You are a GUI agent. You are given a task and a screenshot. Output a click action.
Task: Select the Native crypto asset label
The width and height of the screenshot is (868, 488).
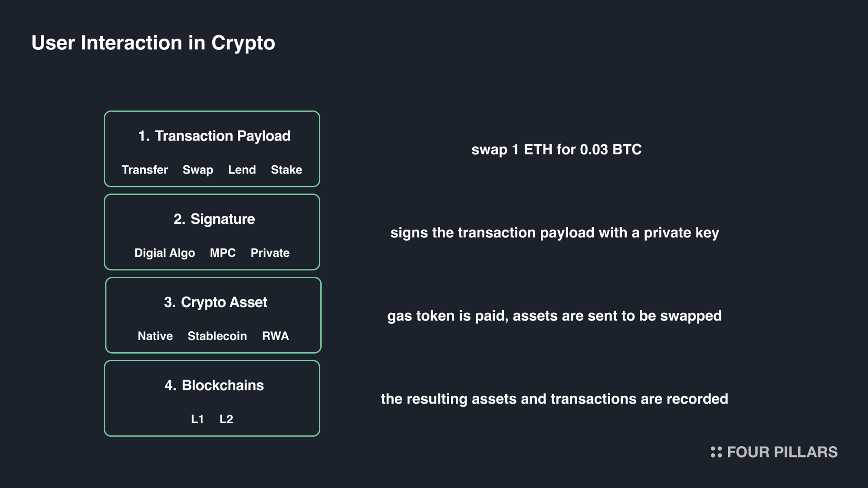(x=155, y=336)
